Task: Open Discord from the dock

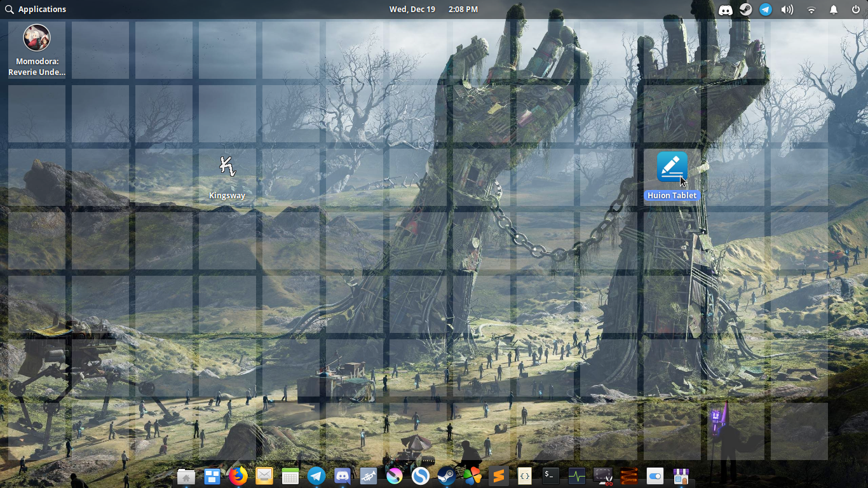Action: (342, 476)
